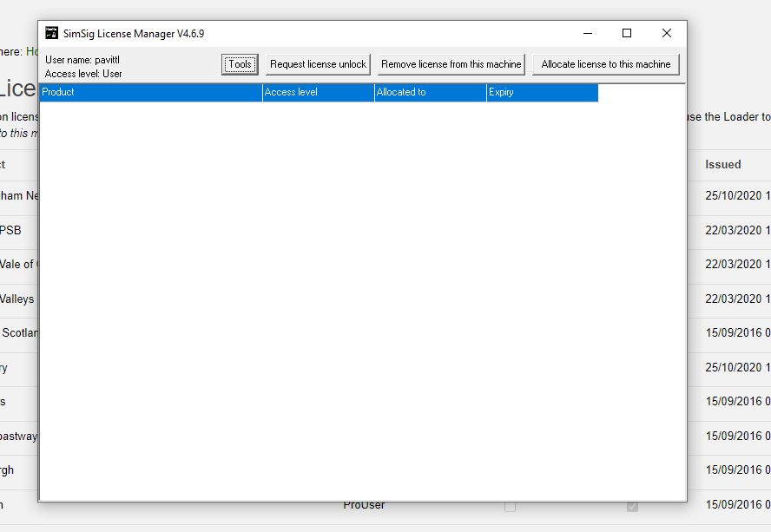Click the Expiry column header
Viewport: 771px width, 532px height.
point(543,93)
